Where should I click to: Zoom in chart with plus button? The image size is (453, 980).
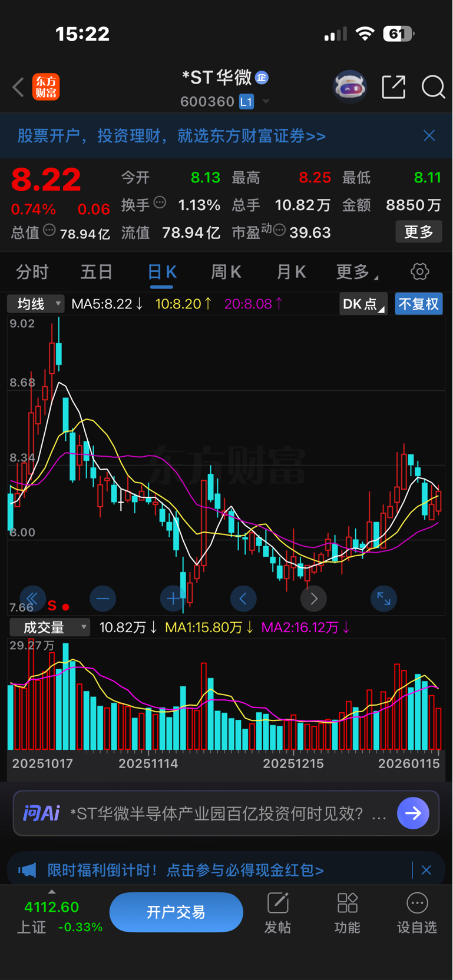(x=173, y=599)
